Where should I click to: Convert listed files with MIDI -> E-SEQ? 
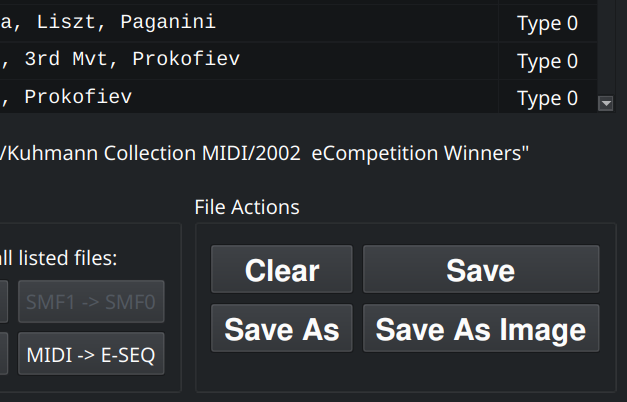91,354
